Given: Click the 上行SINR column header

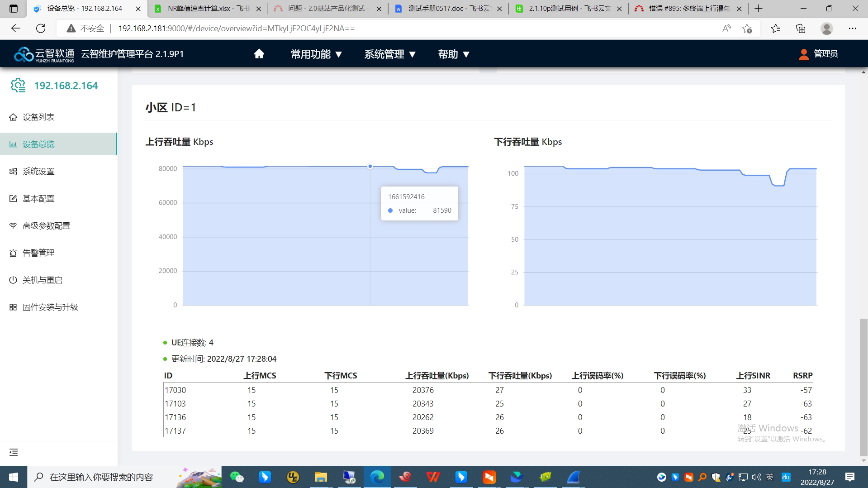Looking at the screenshot, I should point(753,376).
